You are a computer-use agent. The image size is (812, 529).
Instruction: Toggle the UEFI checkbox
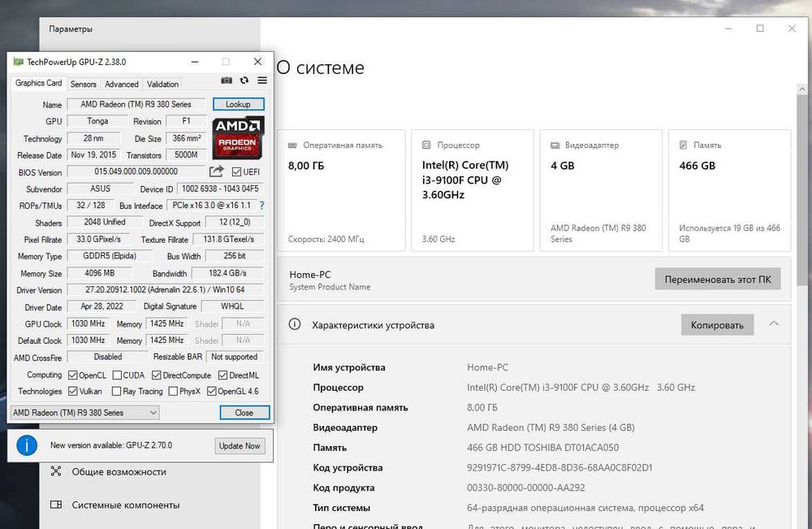(236, 172)
